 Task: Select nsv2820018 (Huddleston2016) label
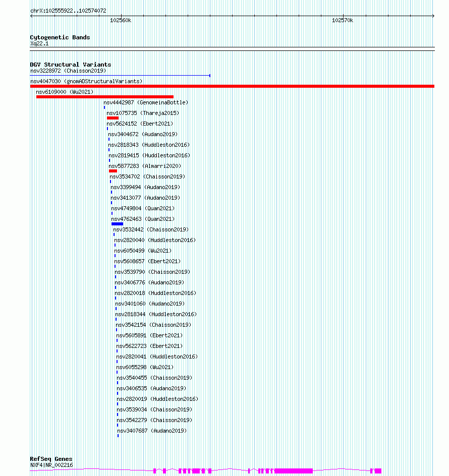point(155,293)
